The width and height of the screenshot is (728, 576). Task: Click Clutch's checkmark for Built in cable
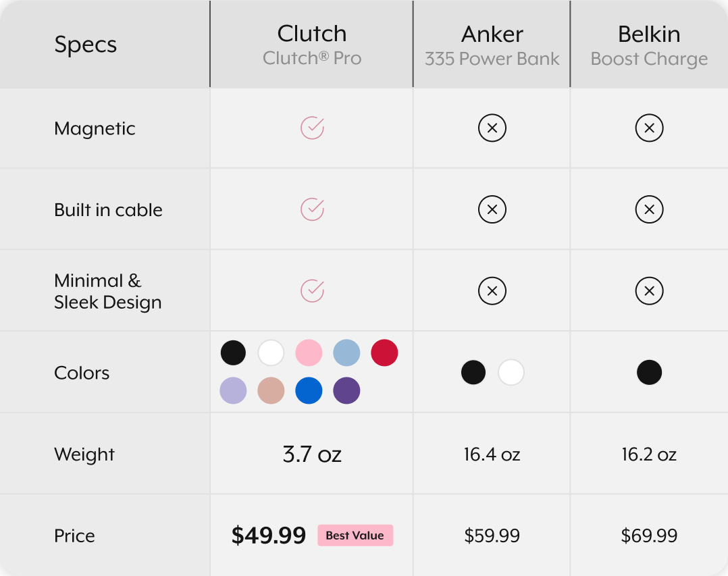(313, 209)
